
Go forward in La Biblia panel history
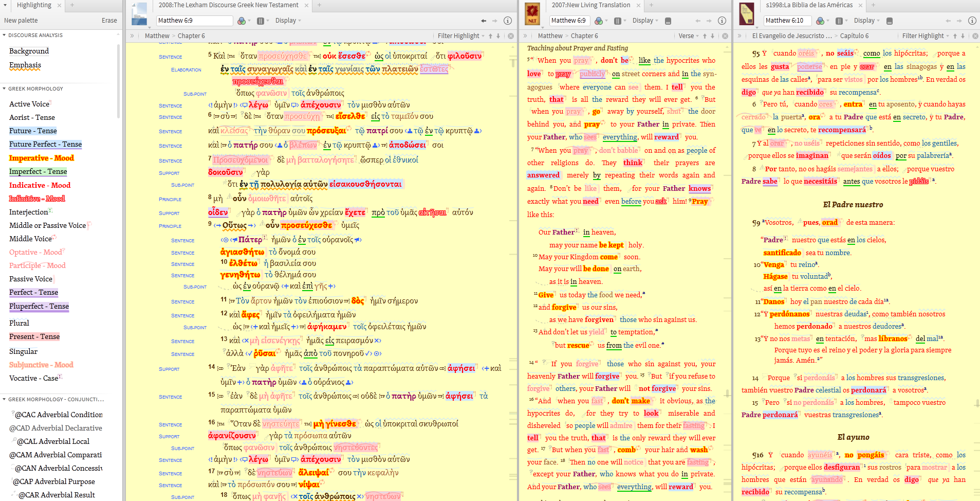tap(959, 21)
